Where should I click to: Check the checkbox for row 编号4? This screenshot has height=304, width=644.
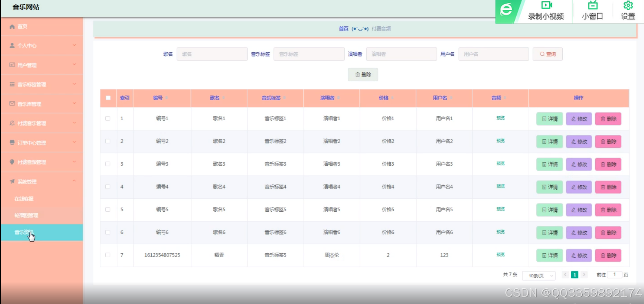pyautogui.click(x=108, y=187)
